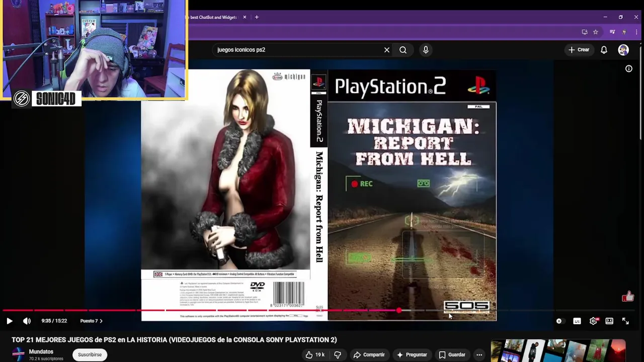Select the ChatBot and Widgets tab
This screenshot has height=362, width=644.
[x=215, y=17]
